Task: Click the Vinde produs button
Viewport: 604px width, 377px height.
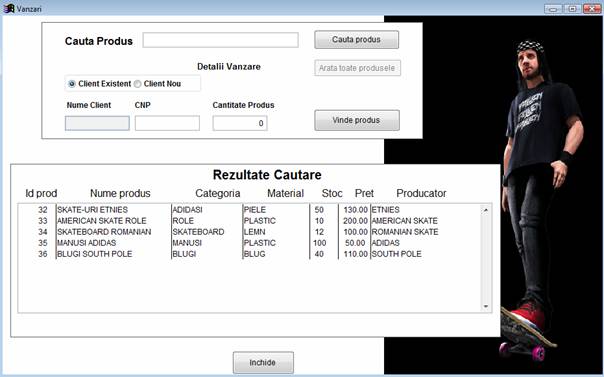Action: (357, 120)
